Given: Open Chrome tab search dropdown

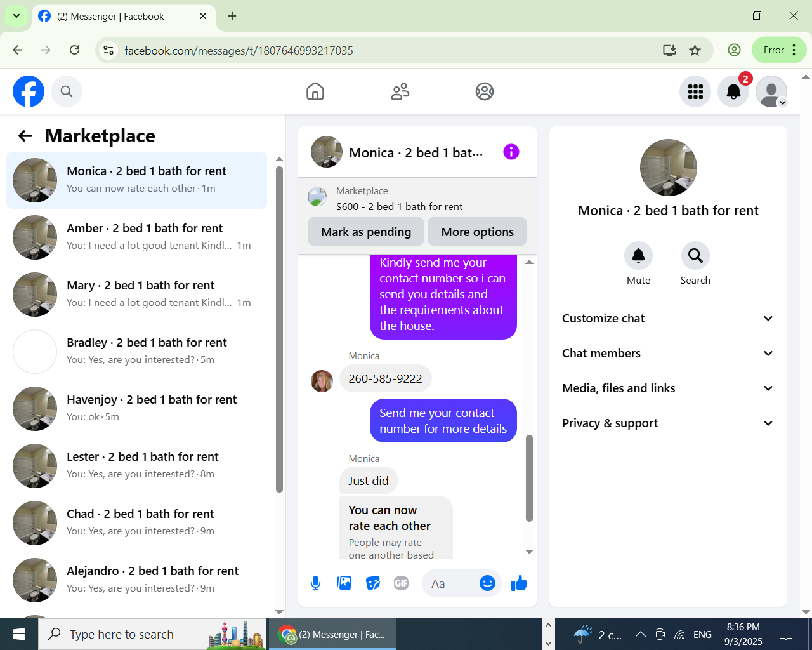Looking at the screenshot, I should pyautogui.click(x=16, y=16).
